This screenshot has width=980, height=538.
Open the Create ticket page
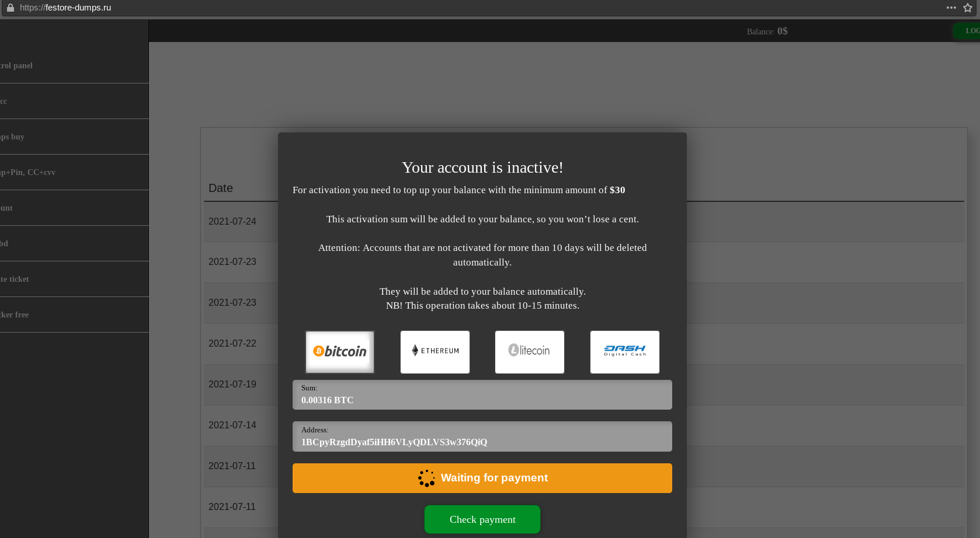click(x=35, y=279)
